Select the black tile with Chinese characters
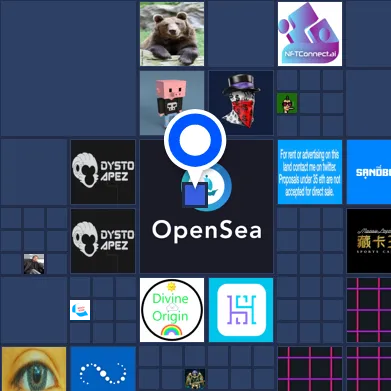Screen dimensions: 391x391 pos(369,241)
